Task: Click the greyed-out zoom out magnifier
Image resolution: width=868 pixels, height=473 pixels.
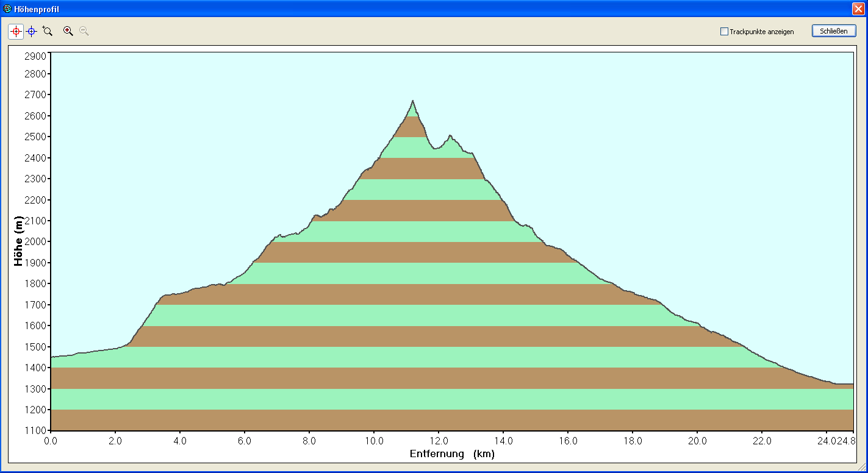Action: (x=84, y=31)
